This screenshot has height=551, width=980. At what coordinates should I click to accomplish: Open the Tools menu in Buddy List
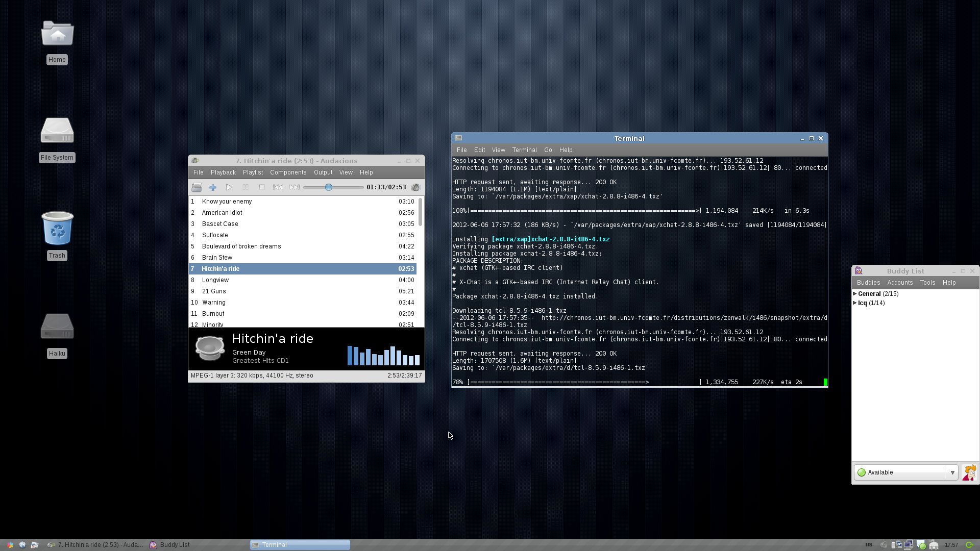pyautogui.click(x=927, y=283)
